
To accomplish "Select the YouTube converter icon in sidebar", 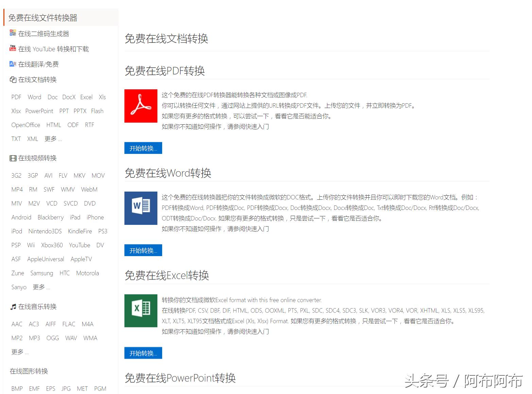I will (13, 48).
